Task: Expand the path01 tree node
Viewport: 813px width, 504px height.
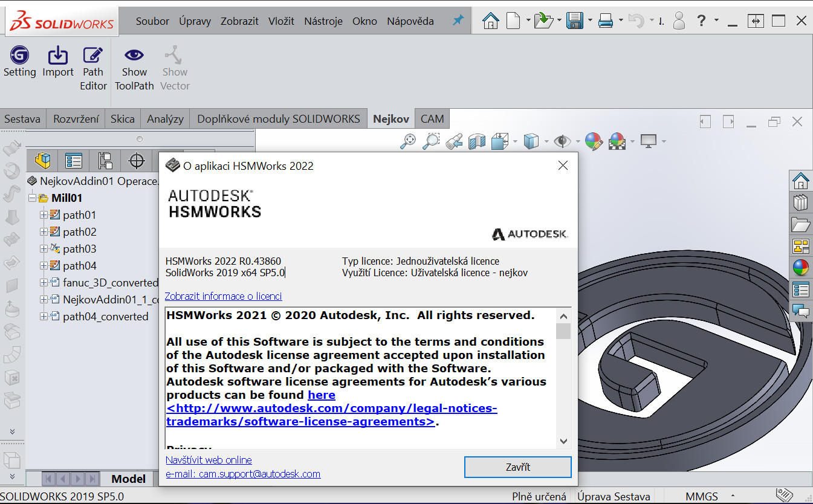Action: pyautogui.click(x=44, y=215)
